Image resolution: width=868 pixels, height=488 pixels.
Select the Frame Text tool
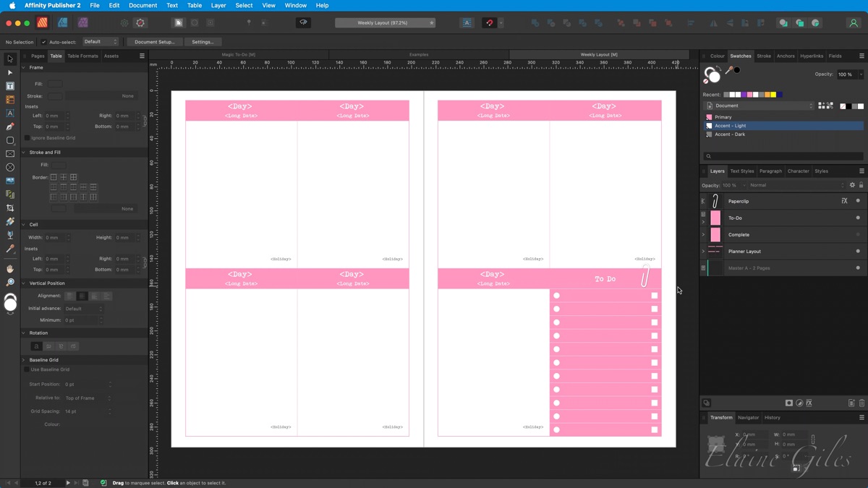click(10, 86)
